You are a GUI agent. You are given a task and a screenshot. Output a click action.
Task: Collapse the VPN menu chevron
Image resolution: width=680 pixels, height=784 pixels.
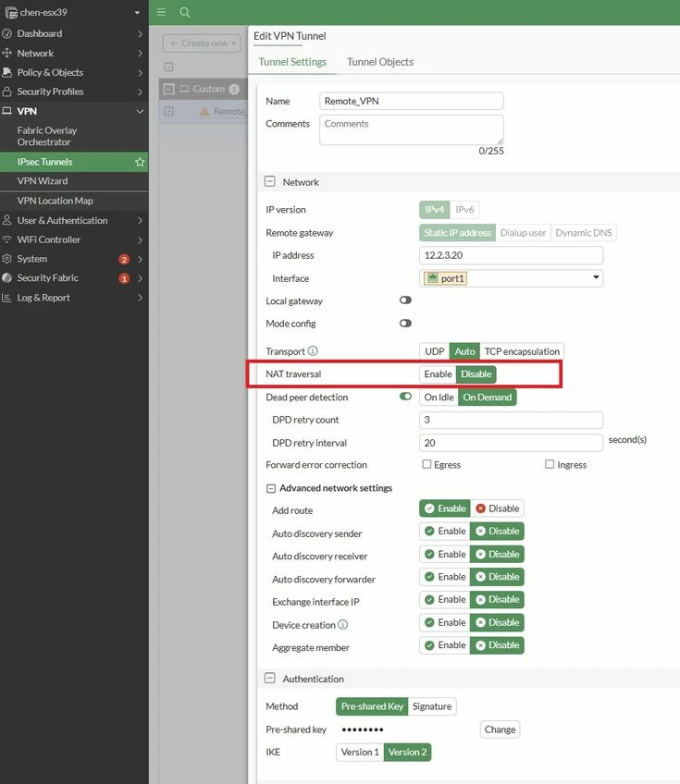click(140, 112)
